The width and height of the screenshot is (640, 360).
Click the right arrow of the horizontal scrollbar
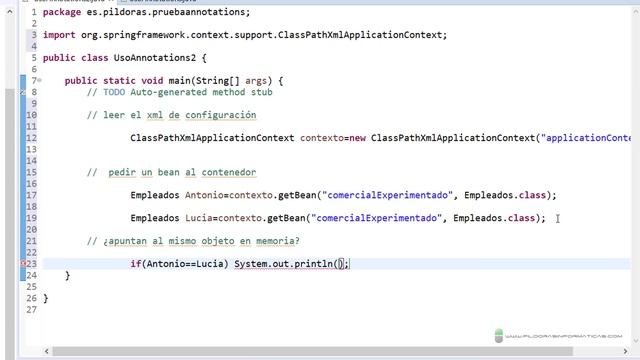[625, 351]
